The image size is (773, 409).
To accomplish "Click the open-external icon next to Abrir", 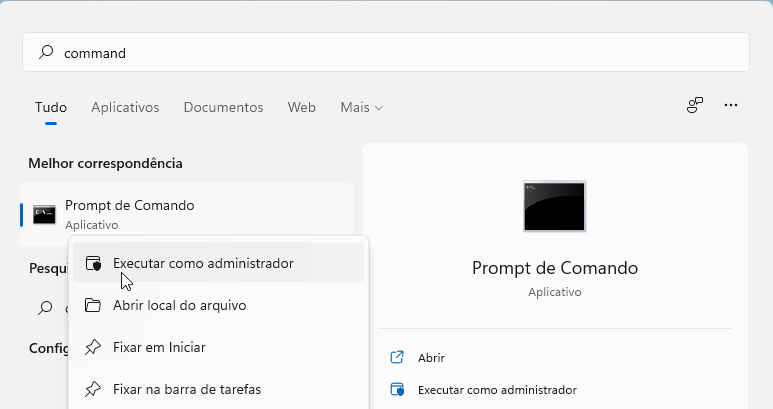I will (397, 357).
